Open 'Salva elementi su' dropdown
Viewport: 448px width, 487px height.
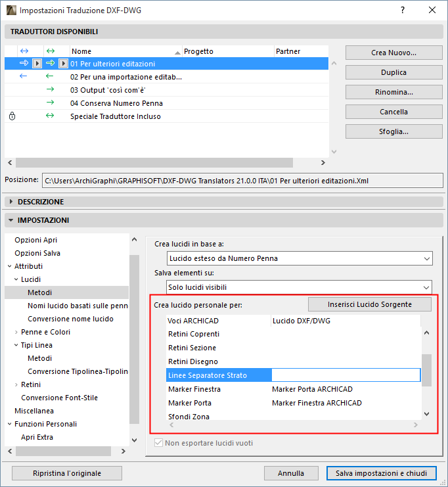point(299,287)
